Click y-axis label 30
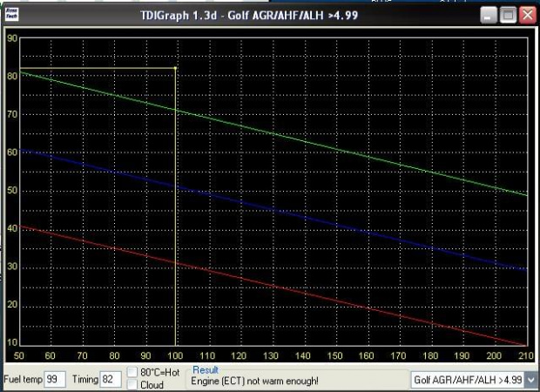Viewport: 540px width, 392px height. (x=12, y=267)
